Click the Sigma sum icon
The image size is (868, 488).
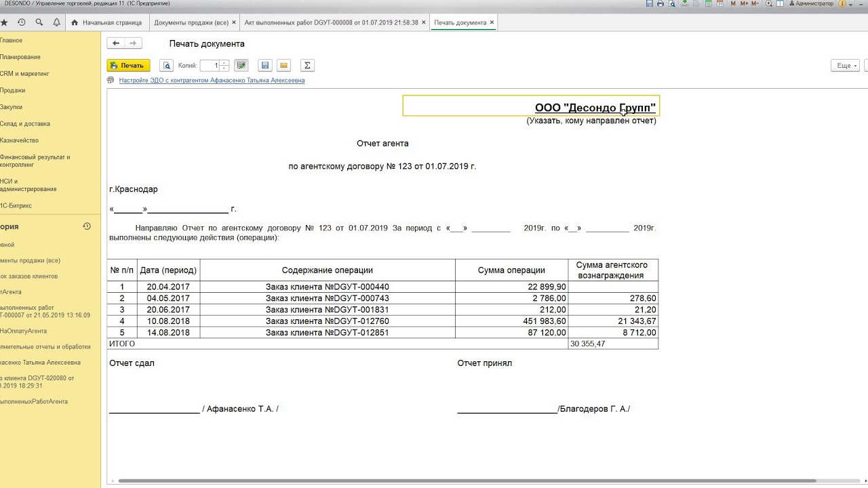(307, 66)
